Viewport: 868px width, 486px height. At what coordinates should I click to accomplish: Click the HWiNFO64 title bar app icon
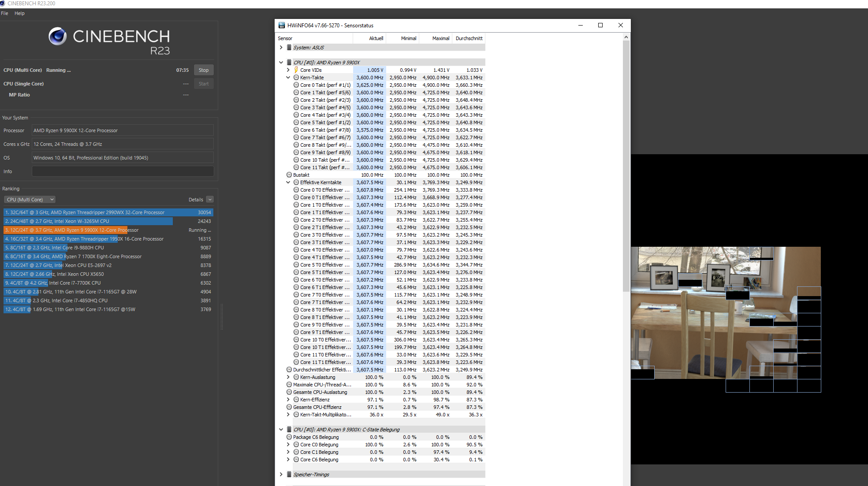click(x=282, y=26)
